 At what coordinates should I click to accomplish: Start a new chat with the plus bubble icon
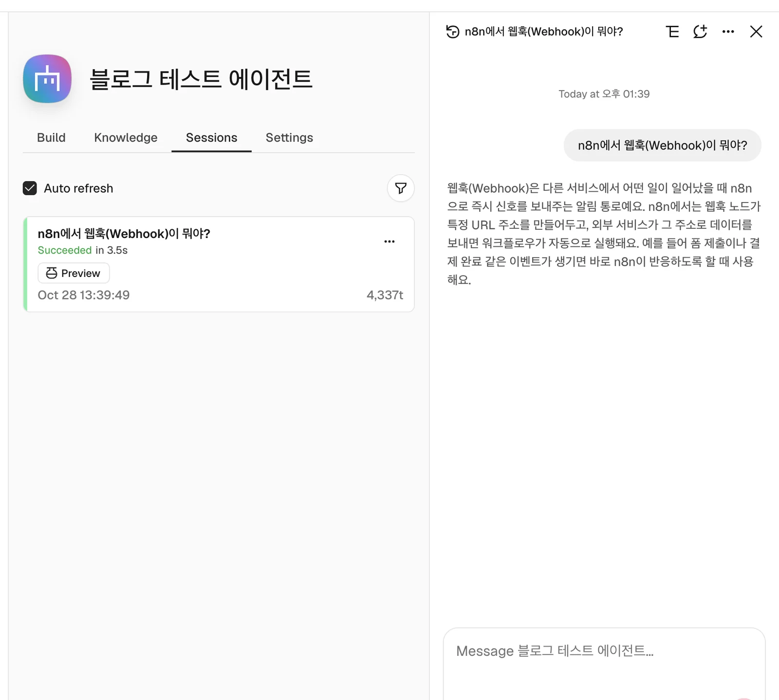click(x=700, y=32)
